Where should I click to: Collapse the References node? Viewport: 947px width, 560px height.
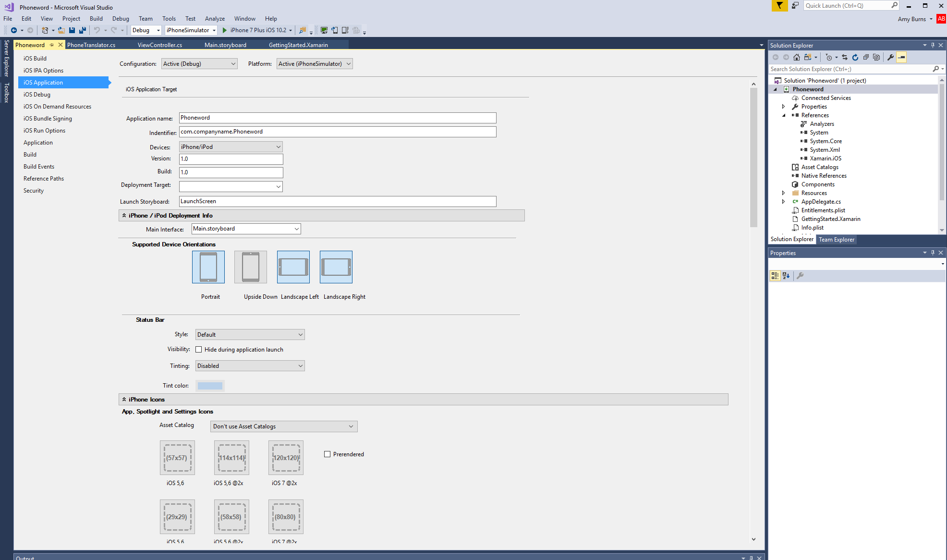pos(784,115)
